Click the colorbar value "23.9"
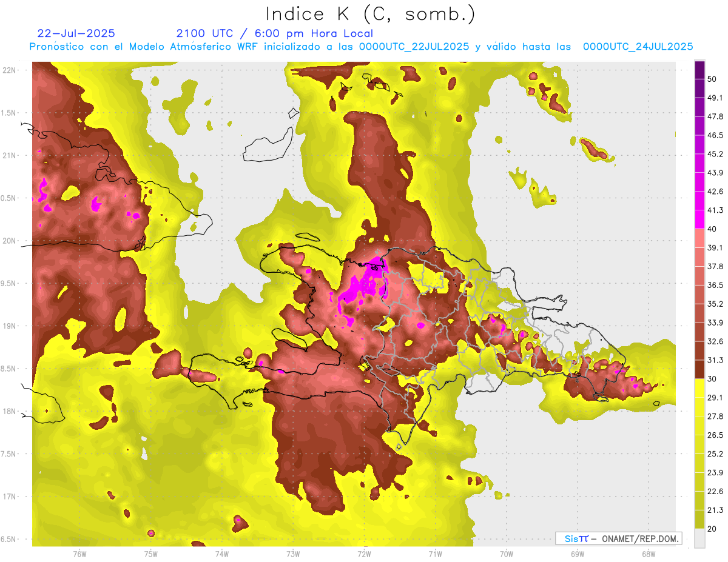 (x=715, y=473)
